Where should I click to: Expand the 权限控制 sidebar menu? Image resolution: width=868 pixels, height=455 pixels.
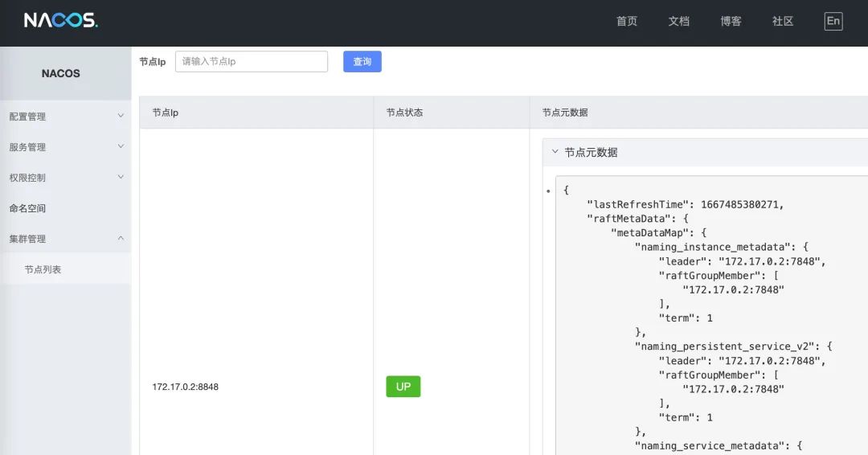(x=66, y=177)
